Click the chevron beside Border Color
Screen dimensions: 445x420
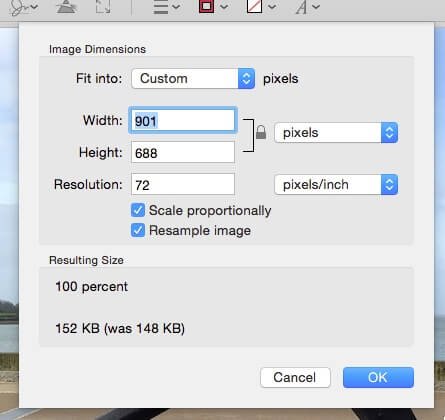[x=224, y=7]
